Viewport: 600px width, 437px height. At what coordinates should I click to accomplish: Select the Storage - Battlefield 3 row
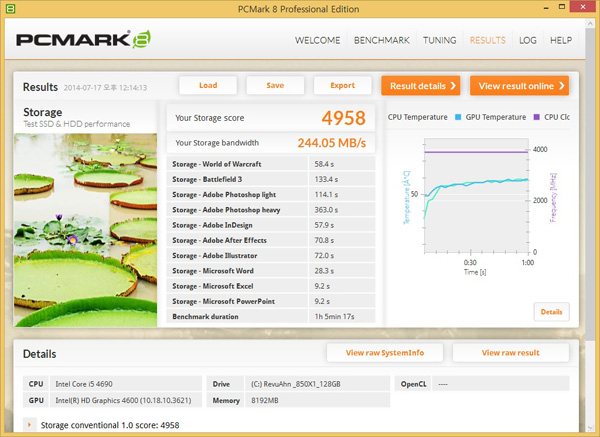coord(271,179)
